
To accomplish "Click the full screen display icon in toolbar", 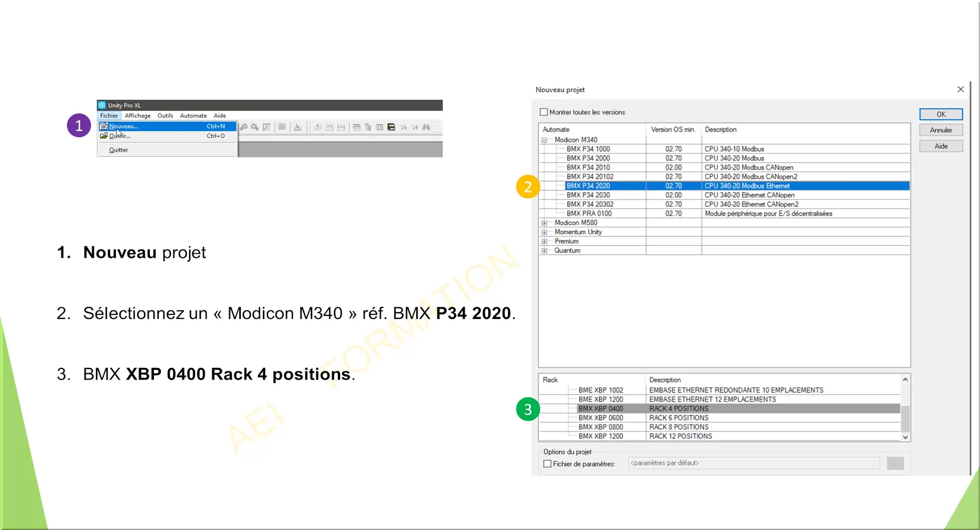I will 282,127.
